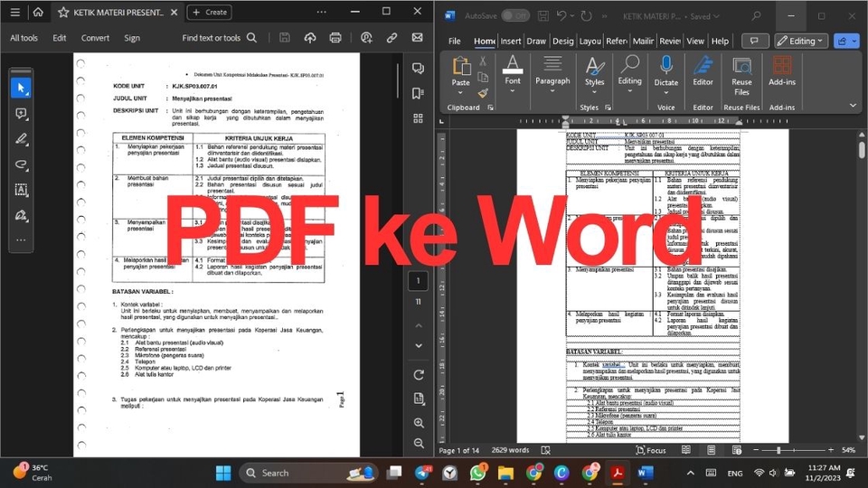The width and height of the screenshot is (868, 488).
Task: Go to previous PDF page arrow
Action: [419, 326]
